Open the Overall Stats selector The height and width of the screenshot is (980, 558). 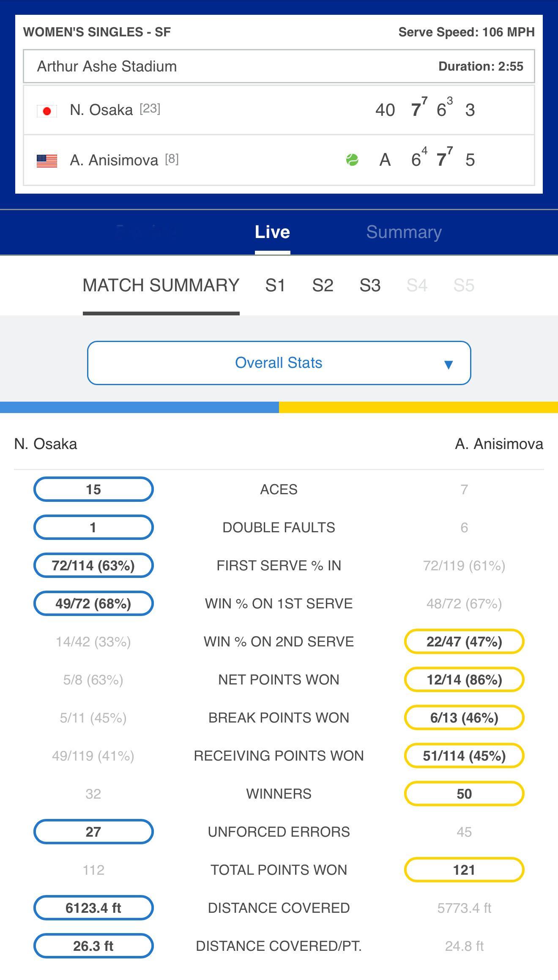(x=279, y=363)
